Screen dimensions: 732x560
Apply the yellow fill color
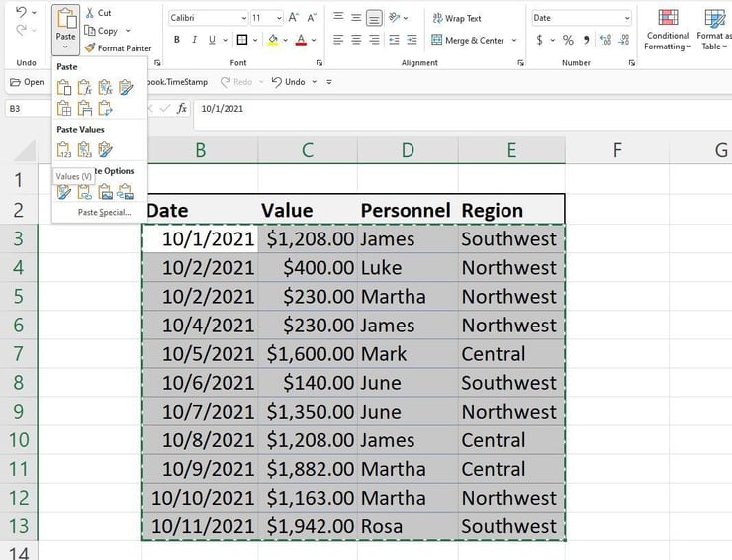tap(273, 40)
